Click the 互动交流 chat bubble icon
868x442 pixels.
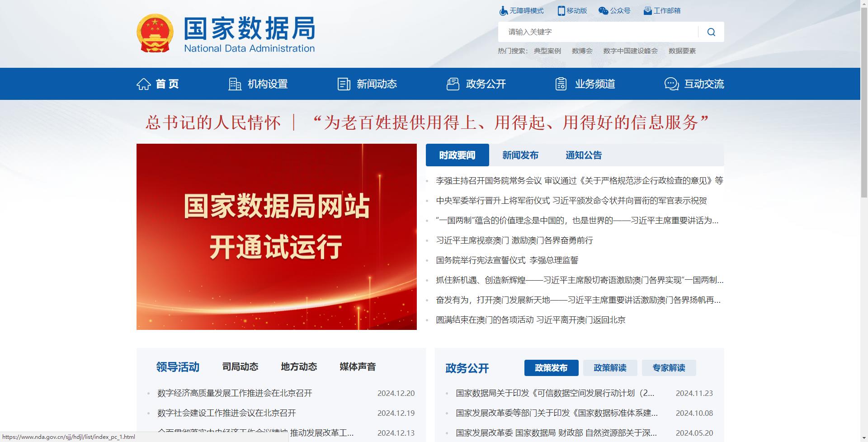tap(672, 84)
